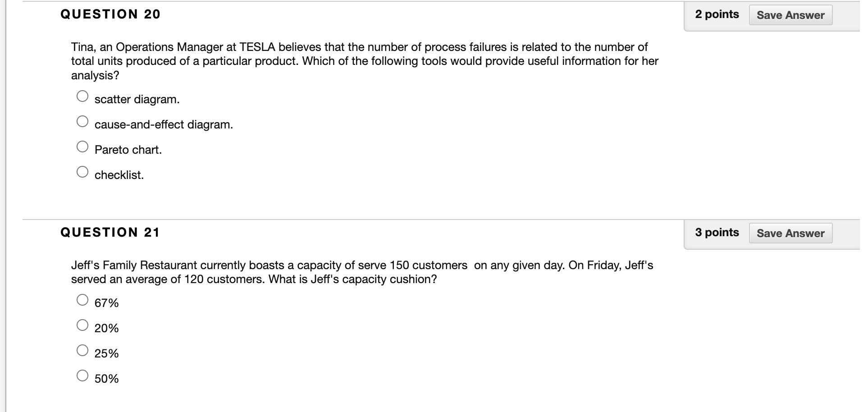868x412 pixels.
Task: Select the scatter diagram answer option
Action: point(82,96)
